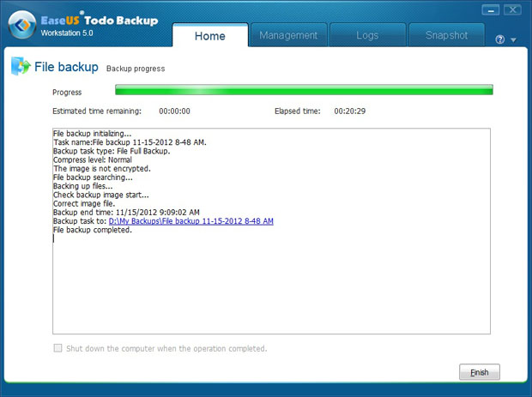Click inside the backup log text area
The width and height of the screenshot is (532, 397).
coord(270,283)
